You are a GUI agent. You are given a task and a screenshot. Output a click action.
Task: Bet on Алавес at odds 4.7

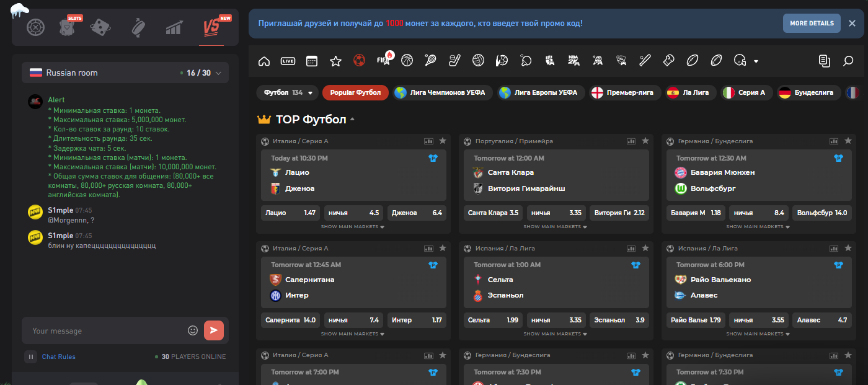821,320
